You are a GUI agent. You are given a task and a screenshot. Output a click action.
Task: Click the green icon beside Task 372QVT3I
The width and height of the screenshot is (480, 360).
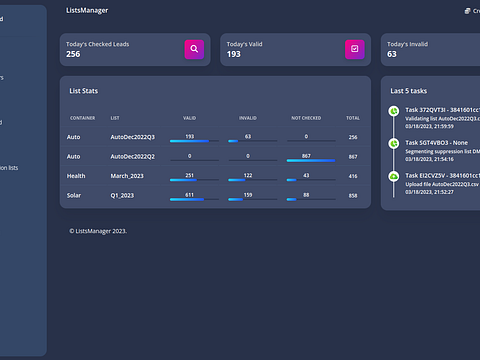pyautogui.click(x=394, y=111)
